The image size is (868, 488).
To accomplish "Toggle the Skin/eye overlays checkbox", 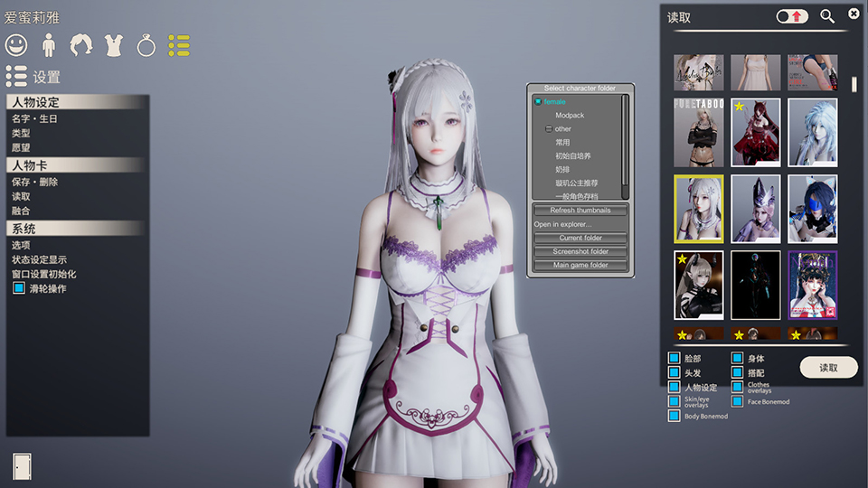I will pos(674,401).
